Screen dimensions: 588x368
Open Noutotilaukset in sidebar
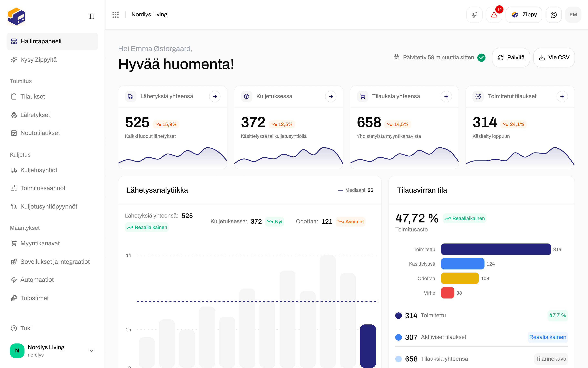[52, 133]
